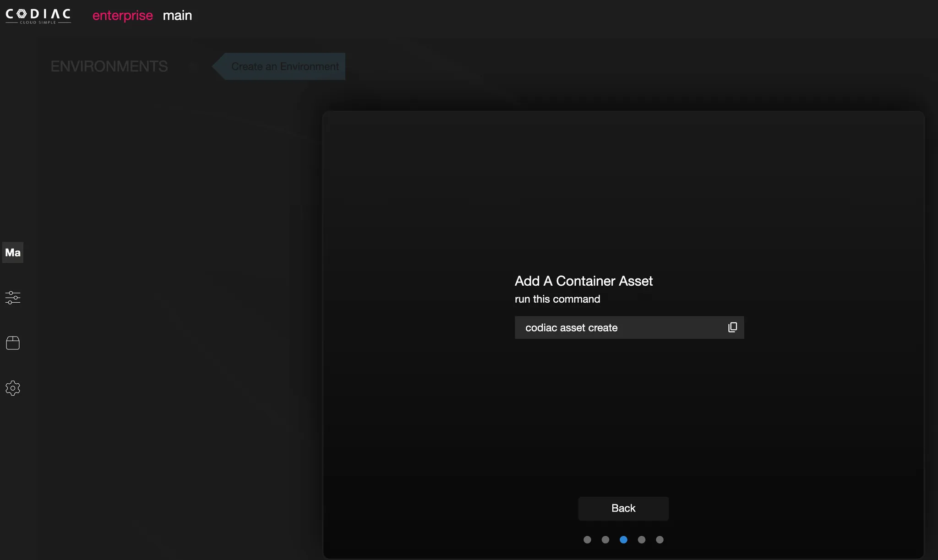Screen dimensions: 938x560
Task: Jump to the fifth wizard step dot
Action: click(x=660, y=540)
